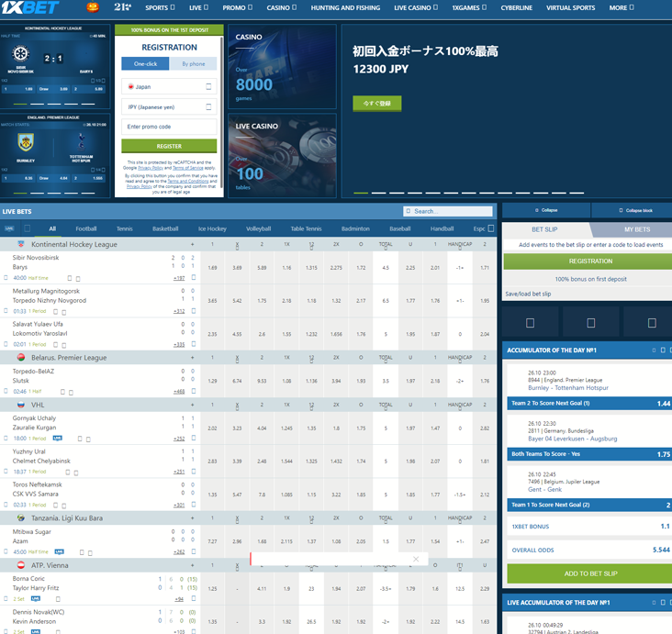Screen dimensions: 672x634
Task: Open the Save/load bet slip link
Action: click(528, 294)
